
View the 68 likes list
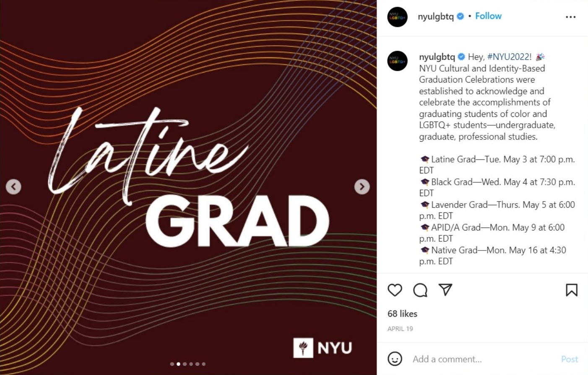(x=402, y=313)
